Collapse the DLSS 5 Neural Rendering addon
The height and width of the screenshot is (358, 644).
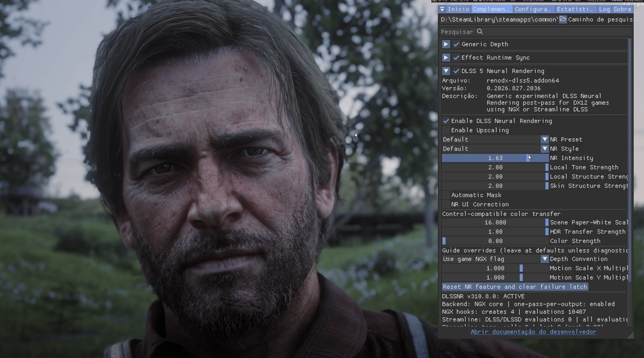coord(446,71)
